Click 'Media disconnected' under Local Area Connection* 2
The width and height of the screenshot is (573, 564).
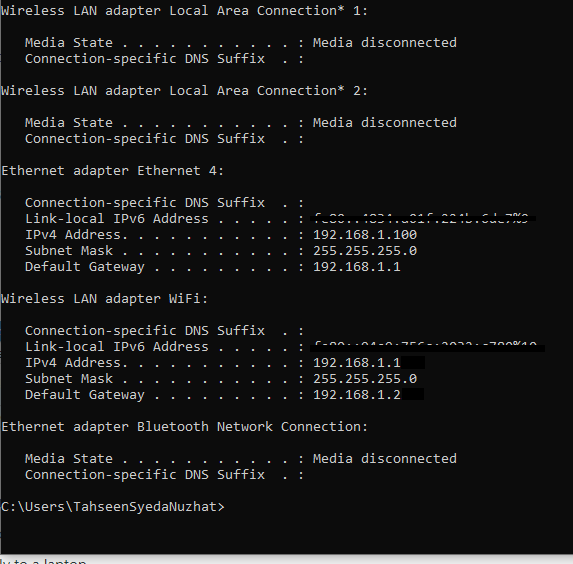385,123
